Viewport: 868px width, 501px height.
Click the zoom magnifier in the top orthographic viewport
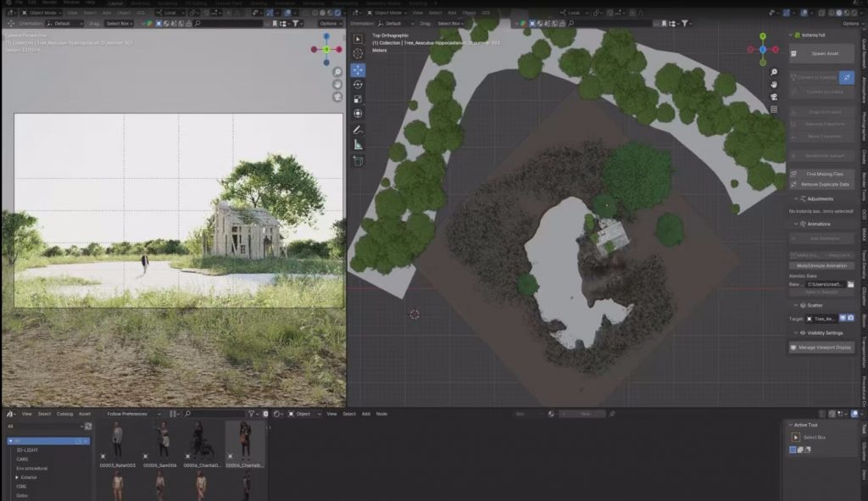[774, 72]
